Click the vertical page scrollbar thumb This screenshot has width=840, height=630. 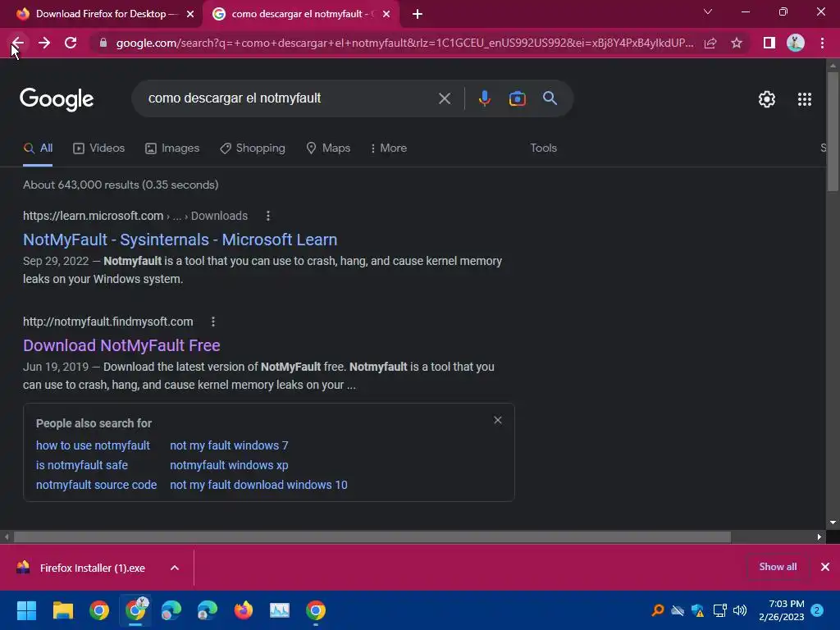833,131
